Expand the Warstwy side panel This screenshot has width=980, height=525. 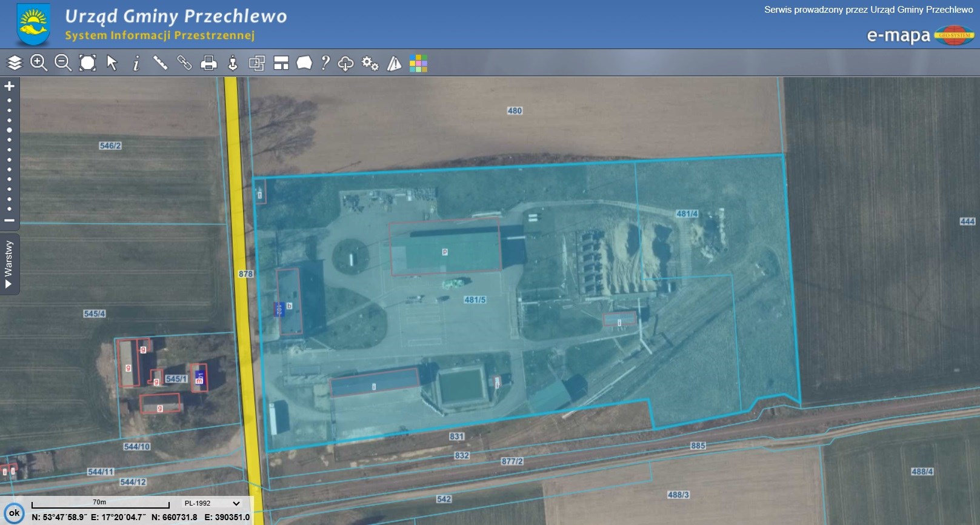pyautogui.click(x=9, y=264)
